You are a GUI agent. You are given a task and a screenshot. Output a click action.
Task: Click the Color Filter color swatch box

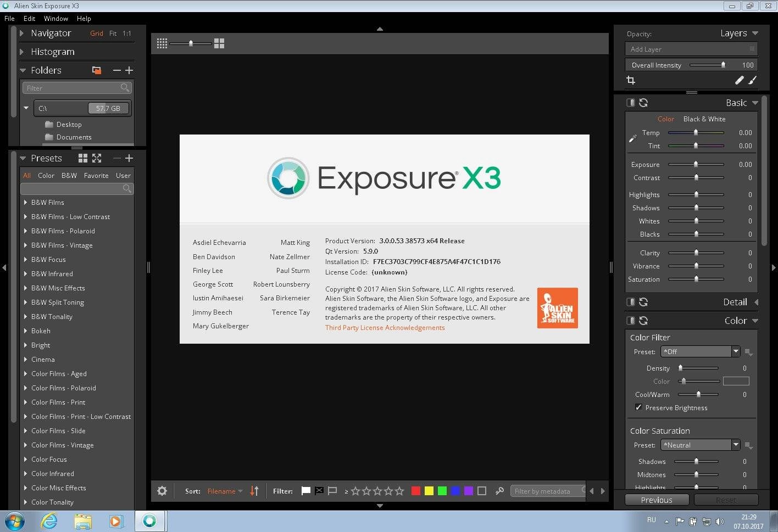point(736,381)
